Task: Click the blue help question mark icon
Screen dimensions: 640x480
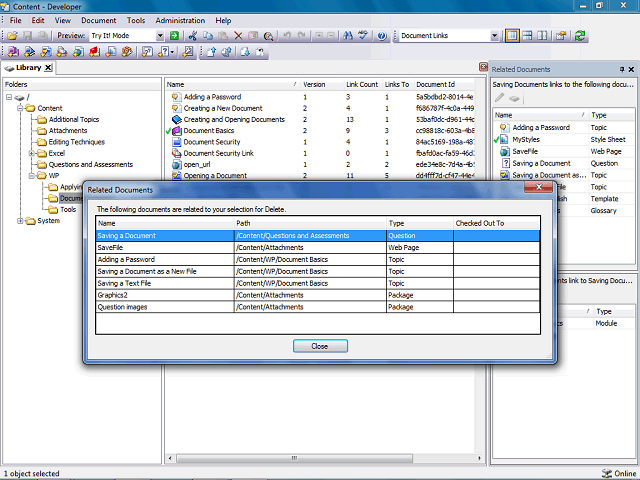Action: click(382, 36)
